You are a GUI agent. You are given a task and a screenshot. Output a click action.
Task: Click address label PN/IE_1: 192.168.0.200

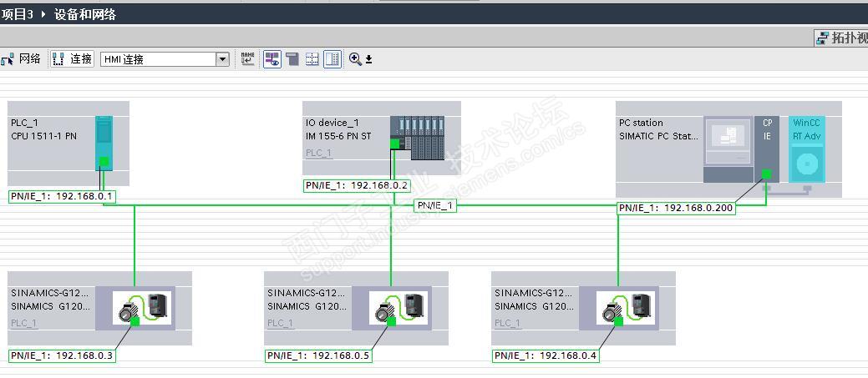pos(677,208)
